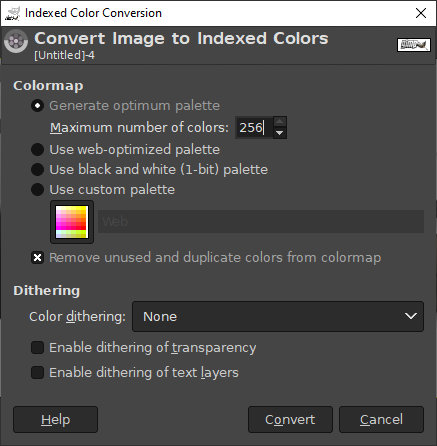Enable dithering of transparency
Viewport: 437px width, 446px height.
37,347
